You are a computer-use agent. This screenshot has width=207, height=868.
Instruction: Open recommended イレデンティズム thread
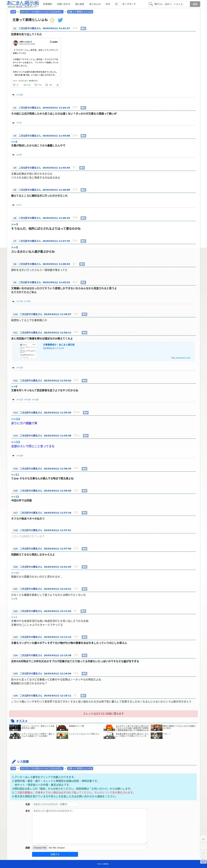tap(84, 734)
